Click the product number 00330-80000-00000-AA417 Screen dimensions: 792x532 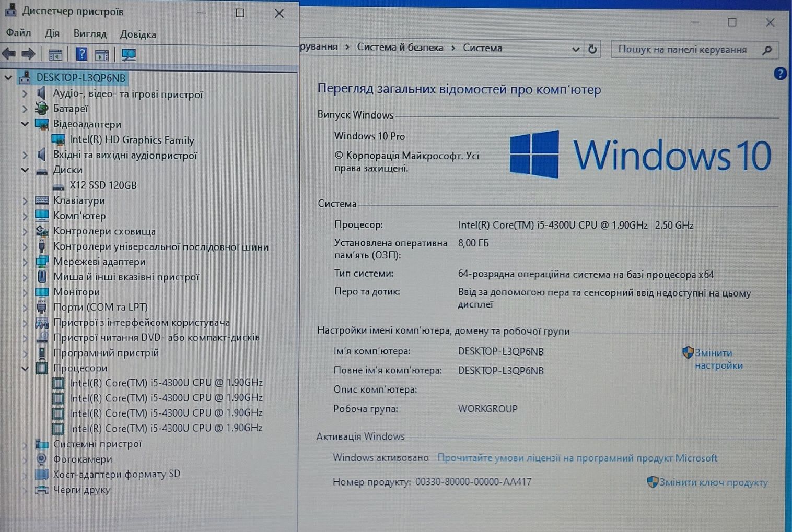(x=473, y=482)
